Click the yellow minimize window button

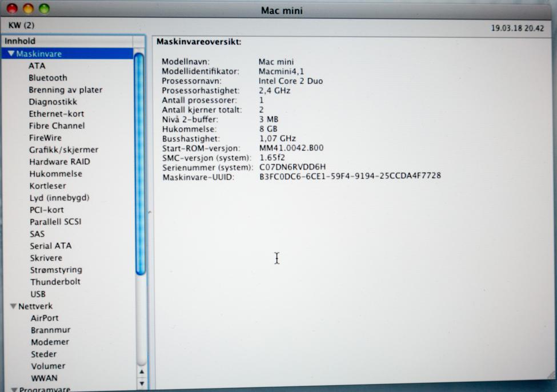(28, 9)
